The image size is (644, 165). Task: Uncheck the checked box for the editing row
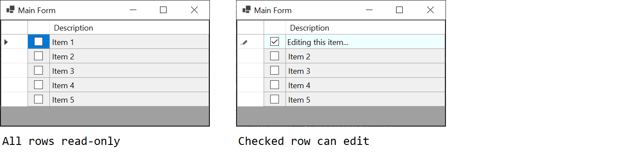(275, 42)
